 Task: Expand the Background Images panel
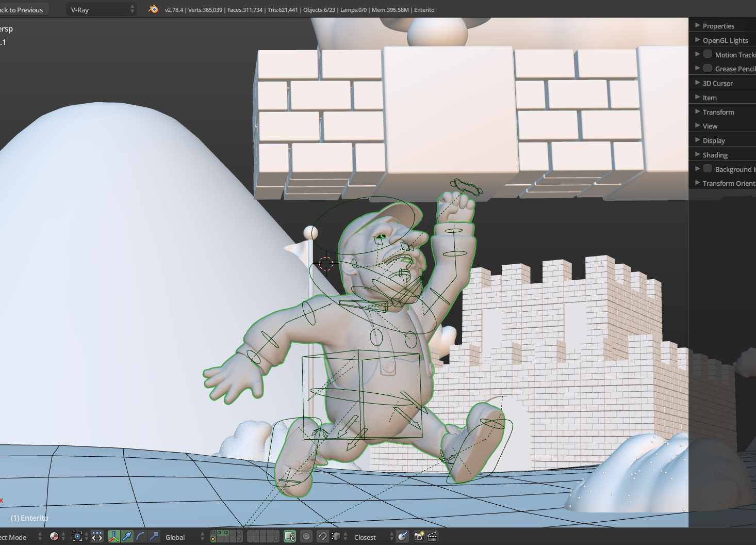pyautogui.click(x=698, y=169)
